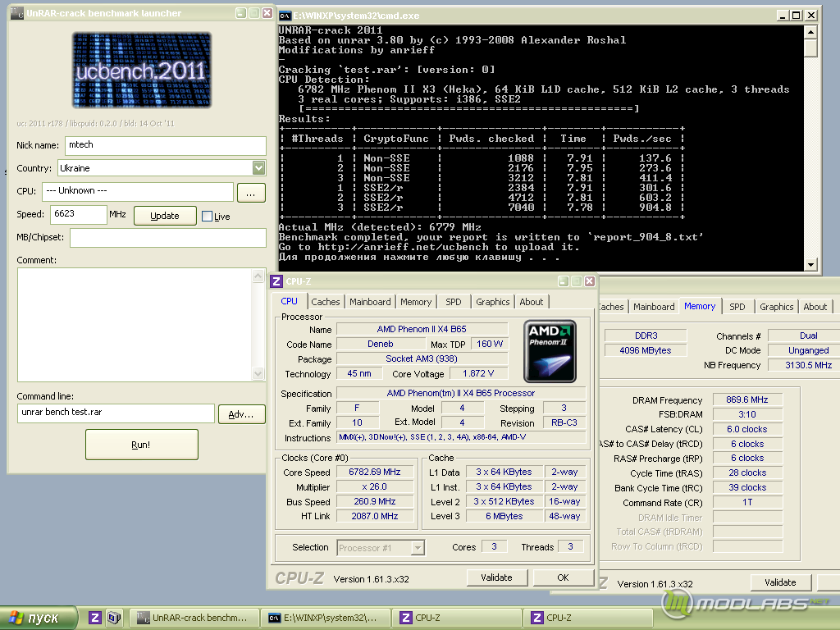840x630 pixels.
Task: Switch to the Caches tab in CPU-Z
Action: [326, 302]
